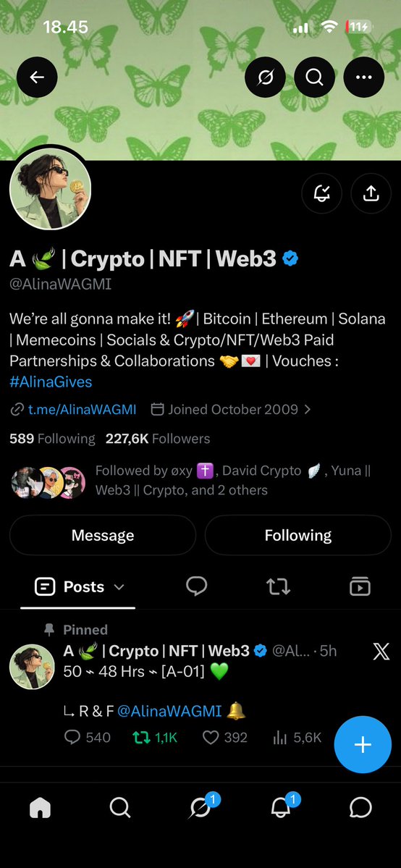The image size is (401, 868).
Task: Switch to the Replies tab icon
Action: coord(197,586)
